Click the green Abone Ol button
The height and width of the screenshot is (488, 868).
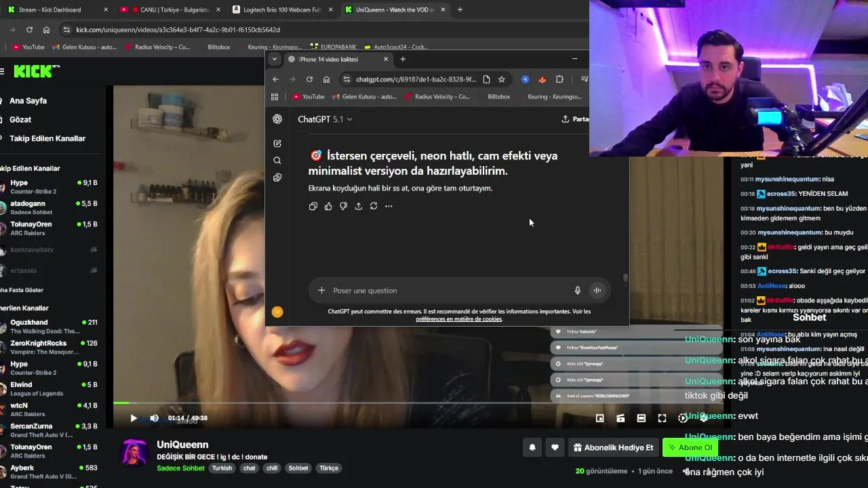[690, 447]
